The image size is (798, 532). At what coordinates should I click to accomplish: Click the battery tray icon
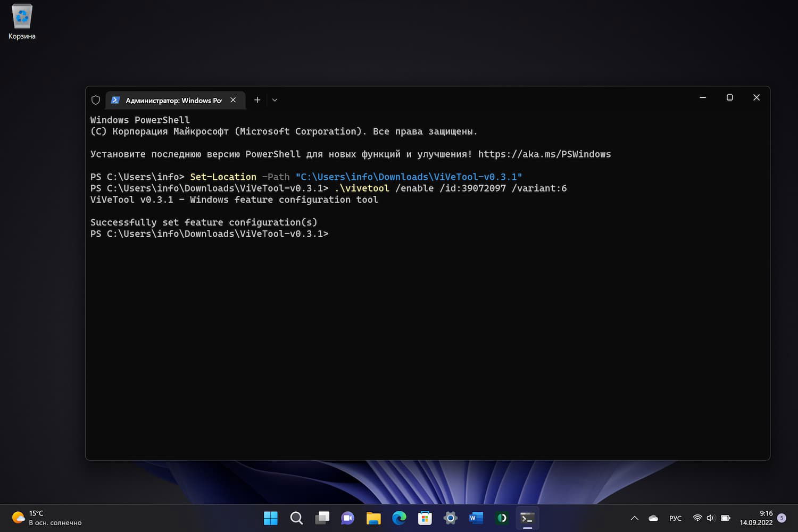(x=725, y=518)
